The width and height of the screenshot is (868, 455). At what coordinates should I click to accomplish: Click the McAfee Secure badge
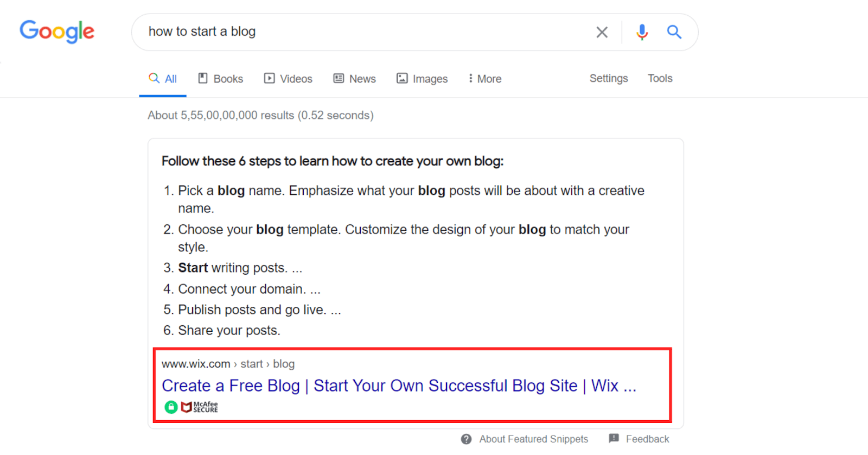tap(200, 407)
